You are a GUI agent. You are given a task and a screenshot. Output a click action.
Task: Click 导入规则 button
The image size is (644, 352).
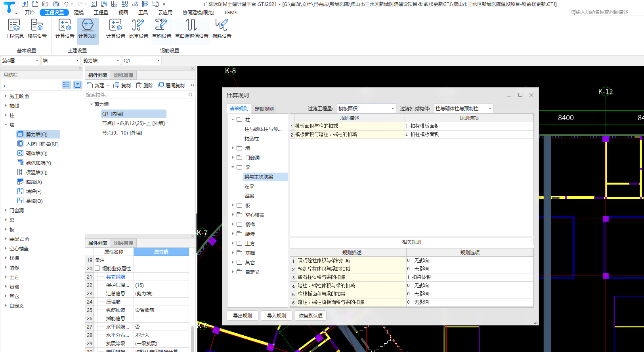(277, 315)
